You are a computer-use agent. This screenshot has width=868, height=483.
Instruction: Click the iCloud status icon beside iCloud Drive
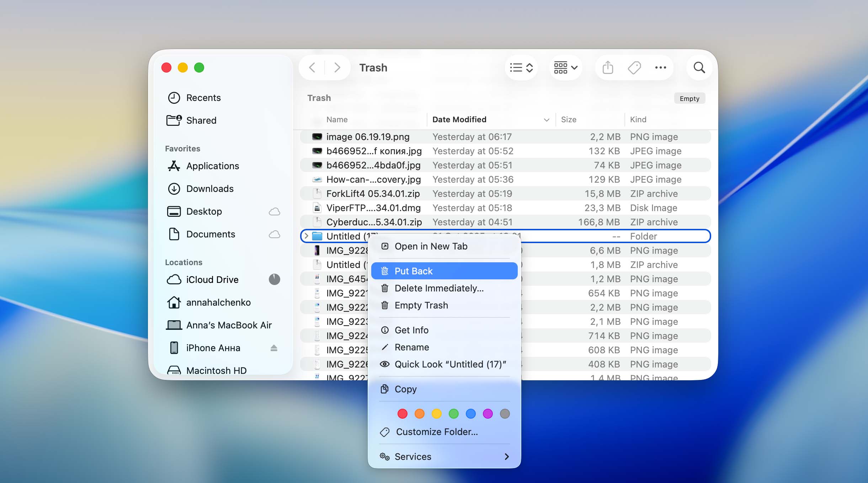(274, 279)
